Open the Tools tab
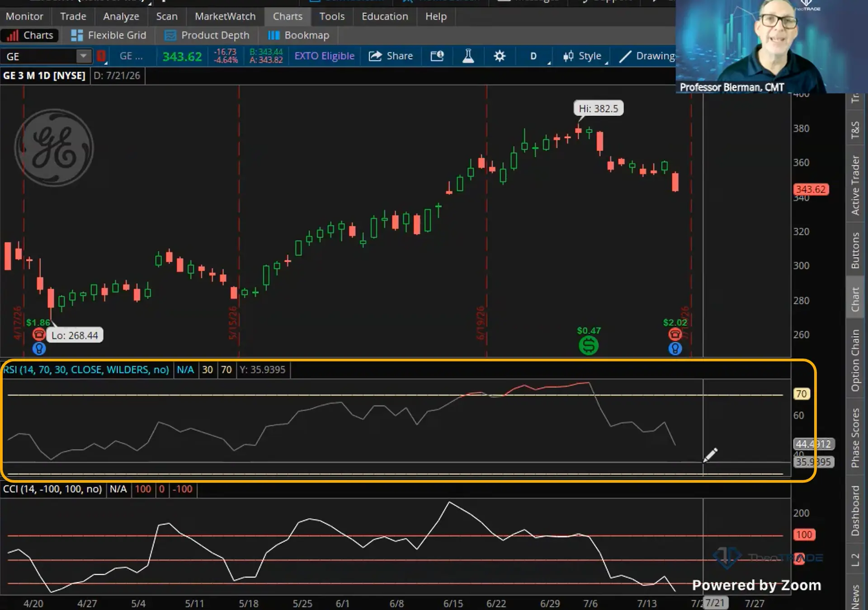The width and height of the screenshot is (868, 610). tap(331, 16)
